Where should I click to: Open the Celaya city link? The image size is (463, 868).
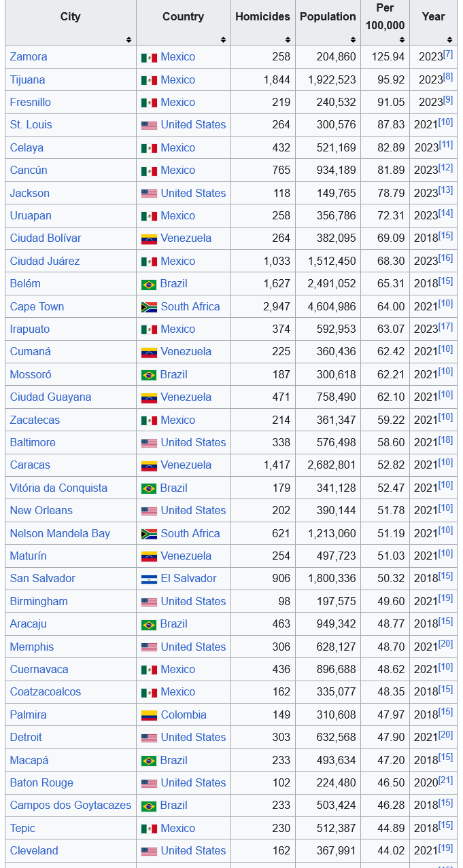pyautogui.click(x=27, y=147)
